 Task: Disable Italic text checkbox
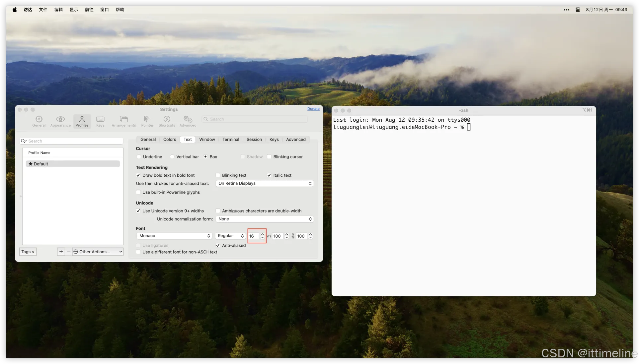(x=269, y=175)
